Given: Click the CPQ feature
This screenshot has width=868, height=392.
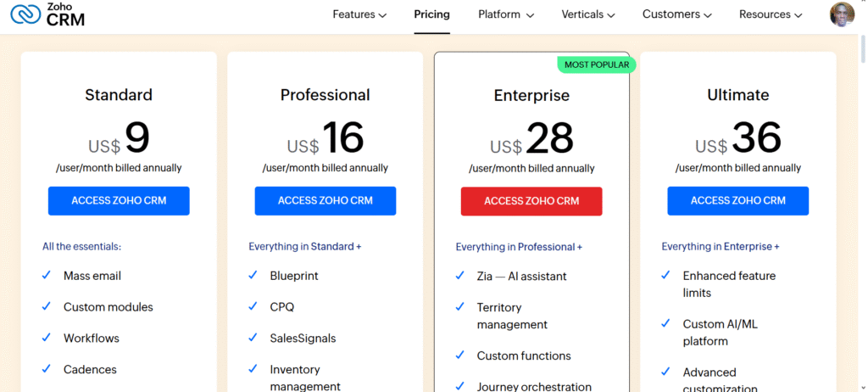Looking at the screenshot, I should [281, 306].
